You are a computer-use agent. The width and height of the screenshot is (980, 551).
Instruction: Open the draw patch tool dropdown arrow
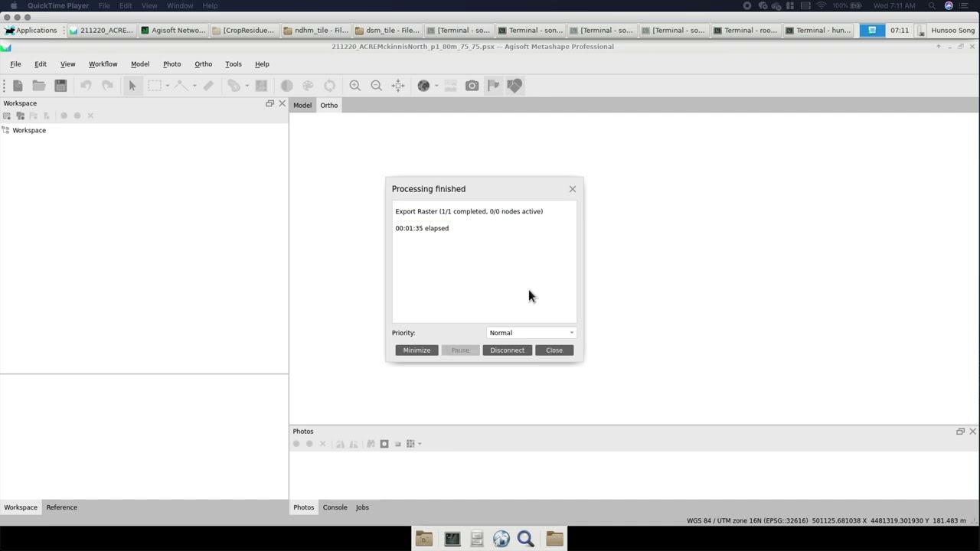247,86
